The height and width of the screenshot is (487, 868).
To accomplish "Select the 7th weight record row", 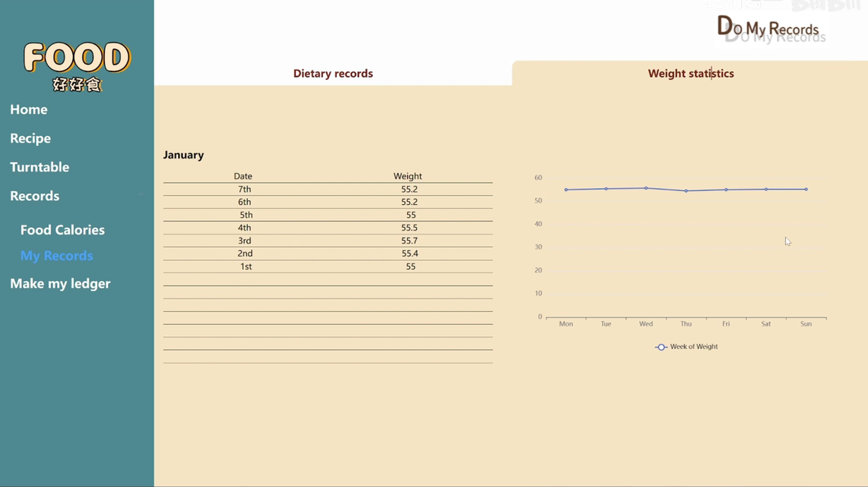I will pos(328,189).
